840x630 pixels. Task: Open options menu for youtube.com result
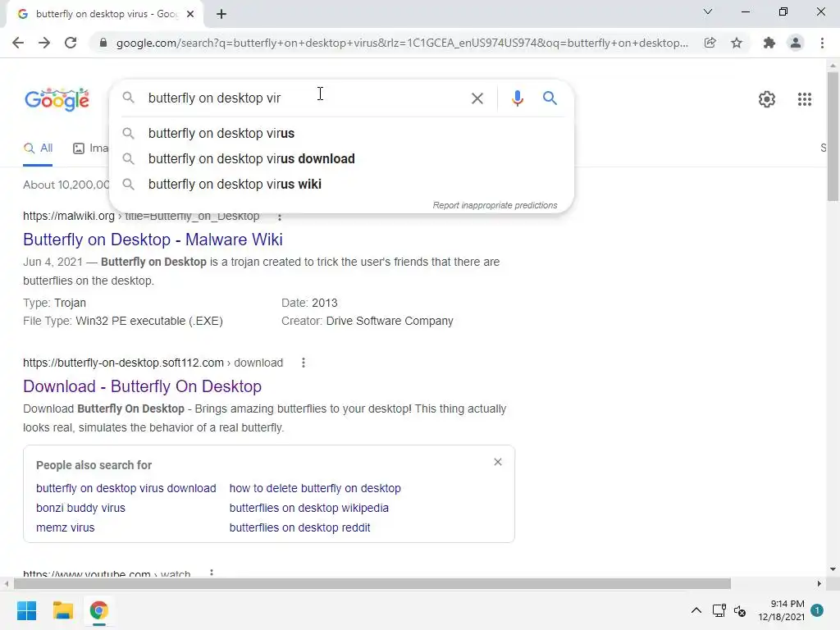(212, 573)
